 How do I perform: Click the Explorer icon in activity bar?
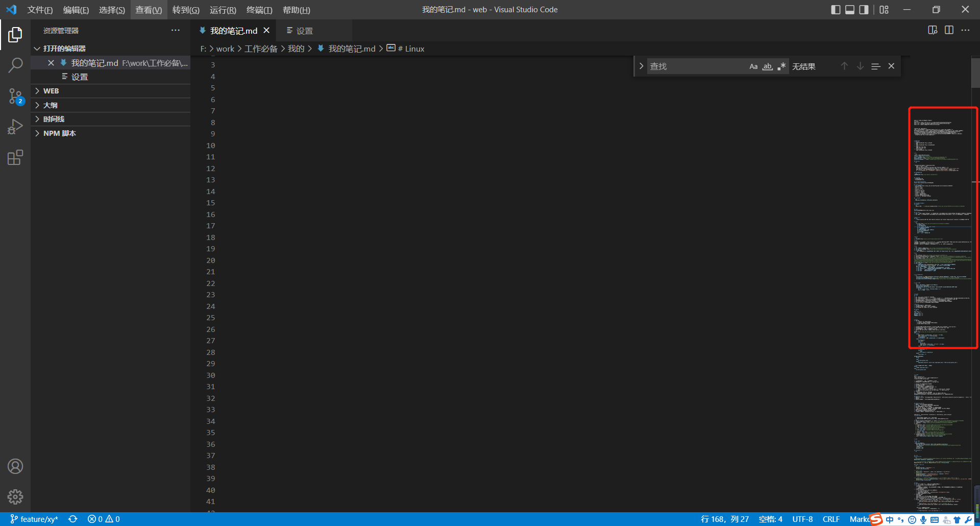[15, 34]
